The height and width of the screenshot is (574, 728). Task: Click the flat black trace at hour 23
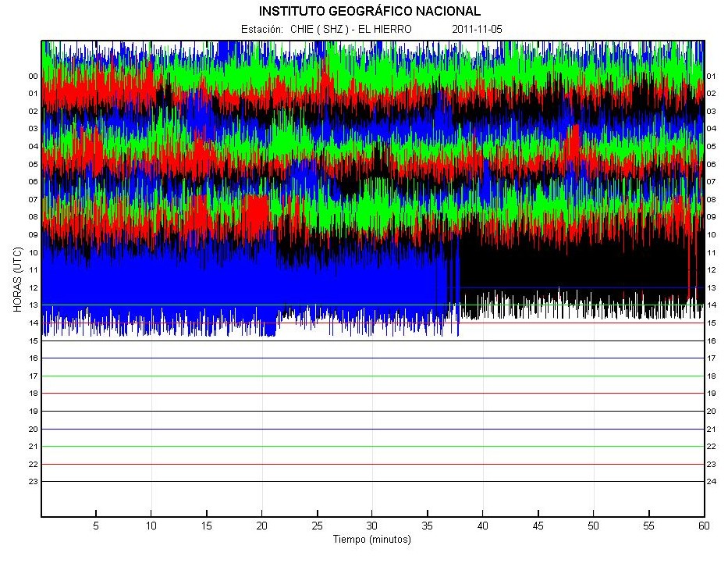pyautogui.click(x=372, y=481)
